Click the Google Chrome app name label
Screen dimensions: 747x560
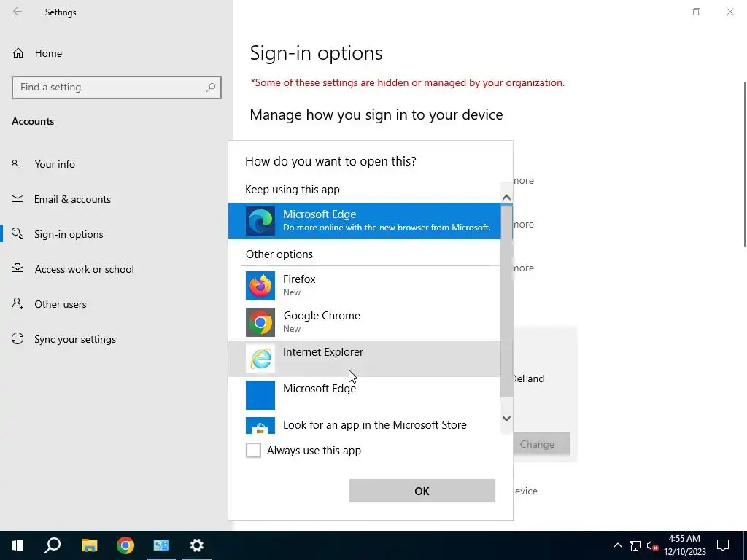pos(322,315)
